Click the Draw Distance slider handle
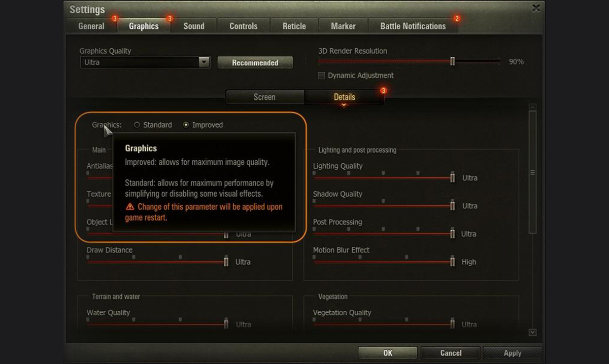The image size is (609, 364). (226, 262)
